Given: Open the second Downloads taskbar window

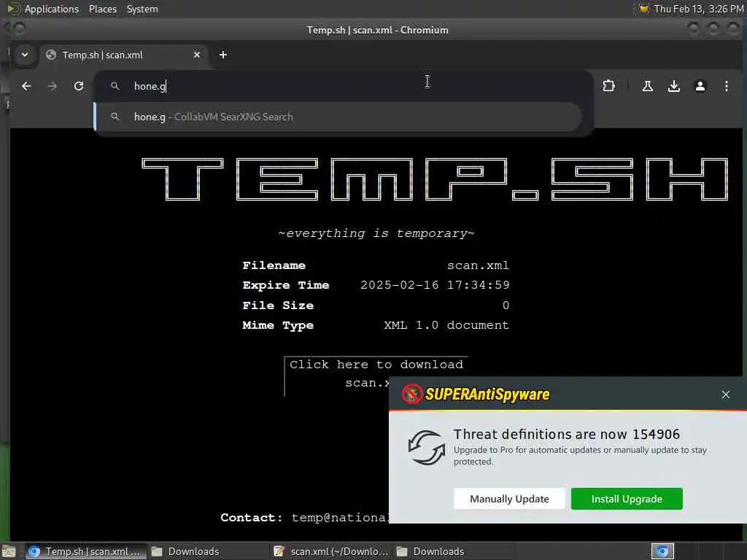Looking at the screenshot, I should tap(452, 551).
